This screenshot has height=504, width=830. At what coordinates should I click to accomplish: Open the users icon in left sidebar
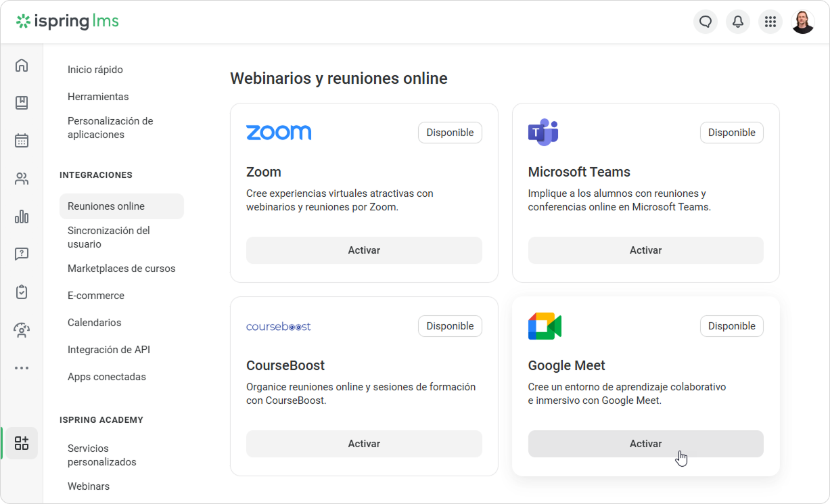(x=22, y=179)
